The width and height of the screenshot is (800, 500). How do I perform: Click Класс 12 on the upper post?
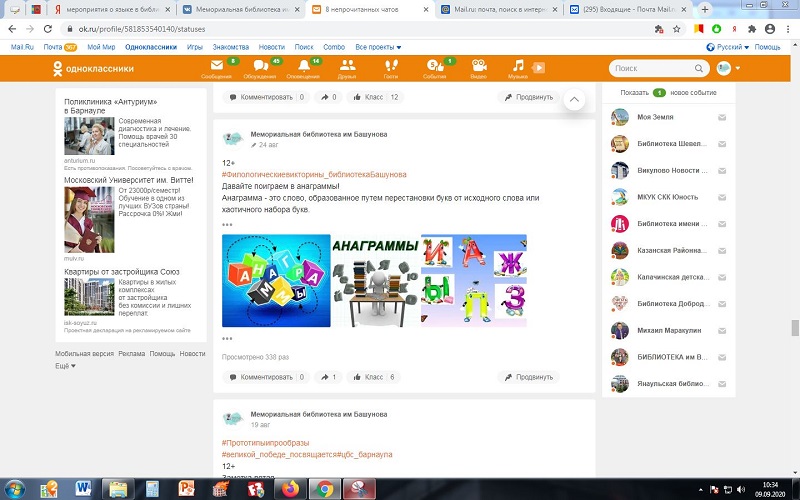coord(375,97)
